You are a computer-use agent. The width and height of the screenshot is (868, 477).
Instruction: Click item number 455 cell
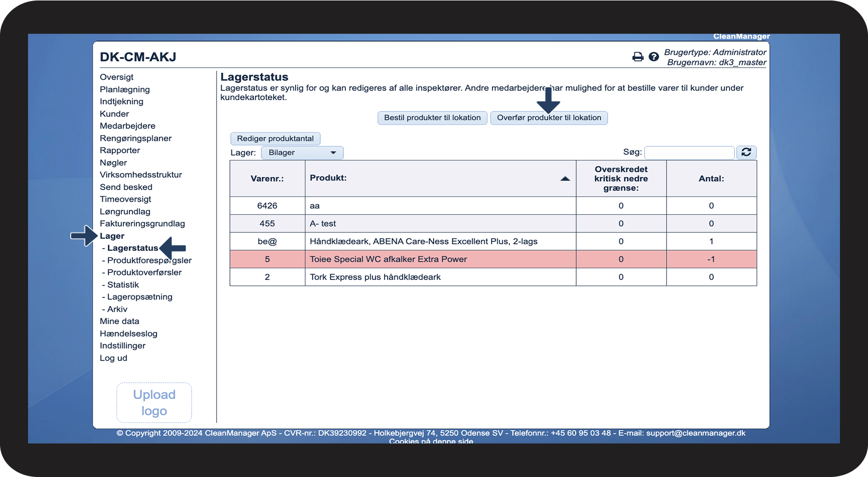267,224
